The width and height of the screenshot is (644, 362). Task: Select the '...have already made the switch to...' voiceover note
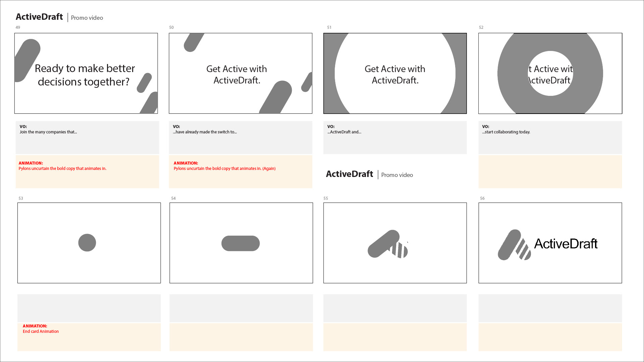(x=240, y=137)
